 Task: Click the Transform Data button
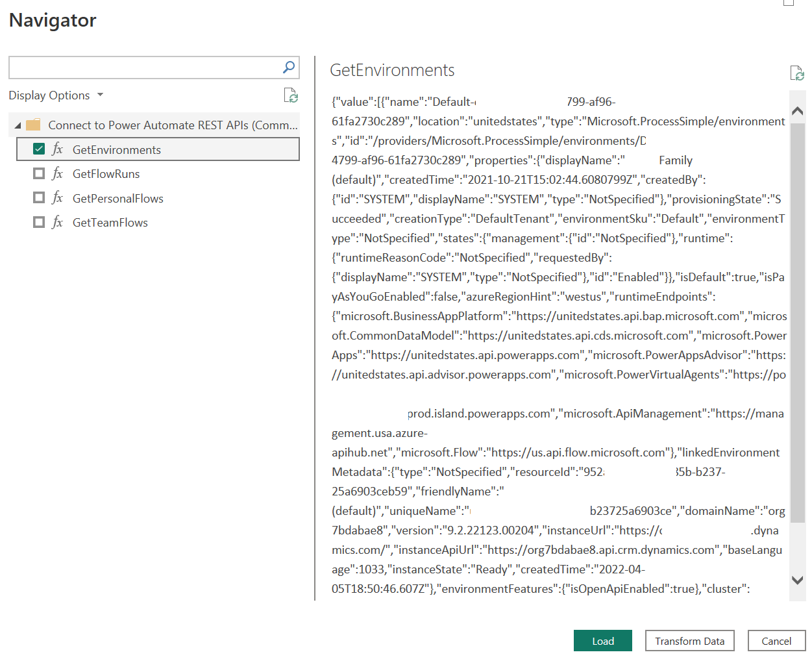690,641
